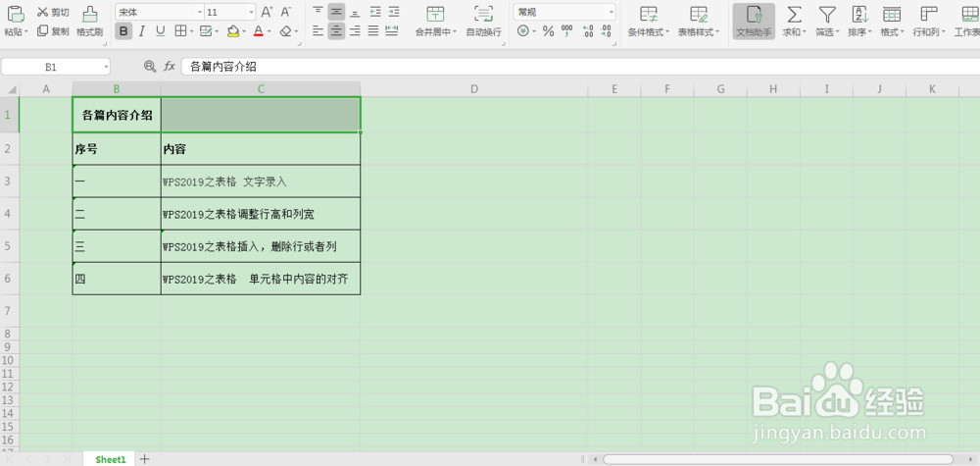Toggle Bold formatting
Image resolution: width=980 pixels, height=466 pixels.
[123, 31]
